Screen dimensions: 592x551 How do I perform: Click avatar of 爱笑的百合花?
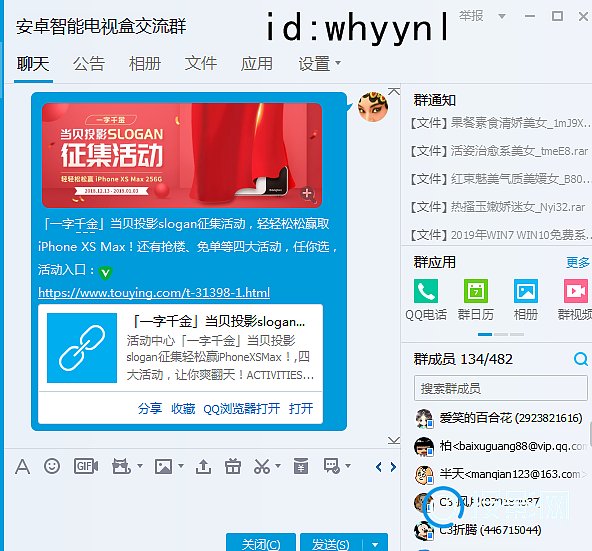pyautogui.click(x=424, y=418)
